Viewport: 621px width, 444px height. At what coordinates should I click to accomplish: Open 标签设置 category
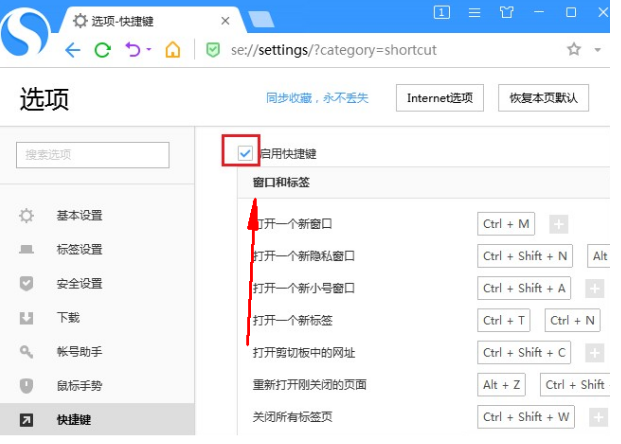79,250
